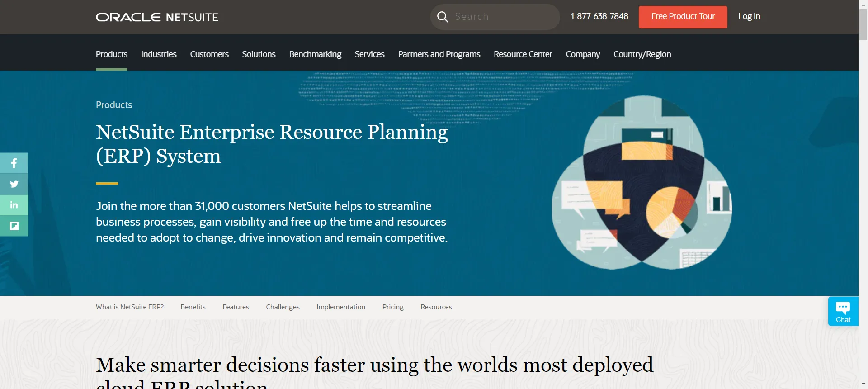Jump to Pricing section
Screen dimensions: 868x389
393,307
